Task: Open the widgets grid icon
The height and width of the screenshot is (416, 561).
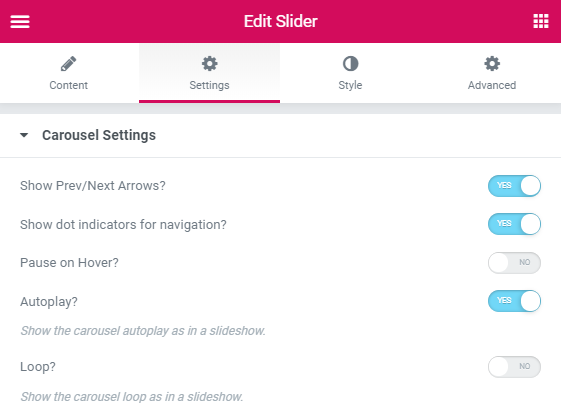Action: tap(541, 21)
